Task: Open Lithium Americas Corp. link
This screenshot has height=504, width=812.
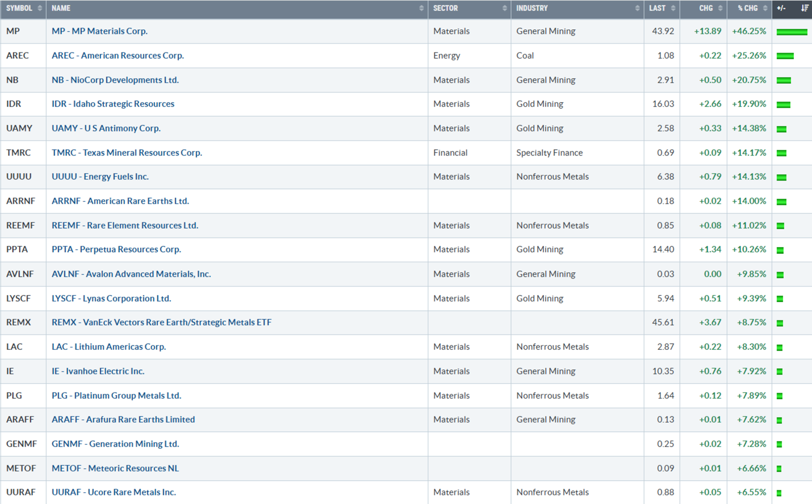Action: point(109,347)
